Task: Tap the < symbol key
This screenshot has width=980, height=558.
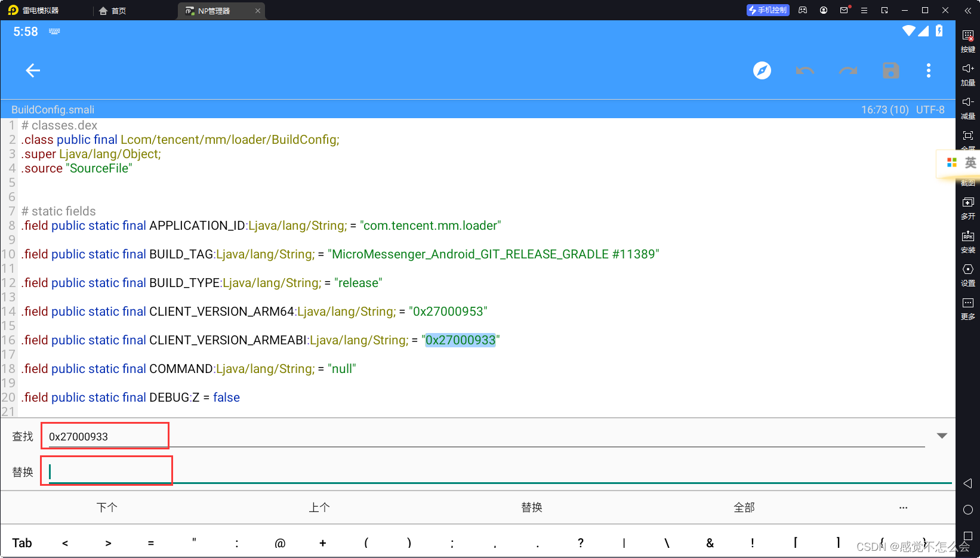Action: (65, 542)
